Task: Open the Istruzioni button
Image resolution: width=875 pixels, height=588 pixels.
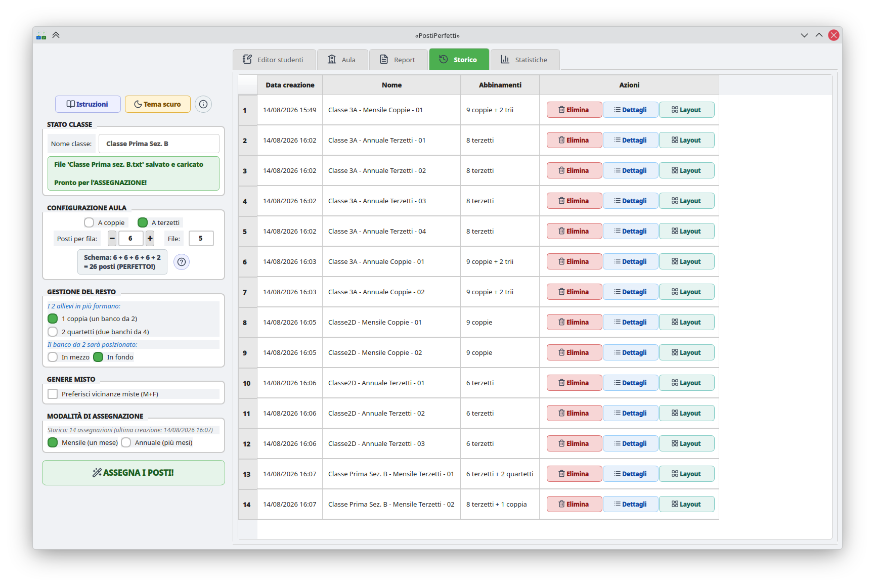Action: coord(88,104)
